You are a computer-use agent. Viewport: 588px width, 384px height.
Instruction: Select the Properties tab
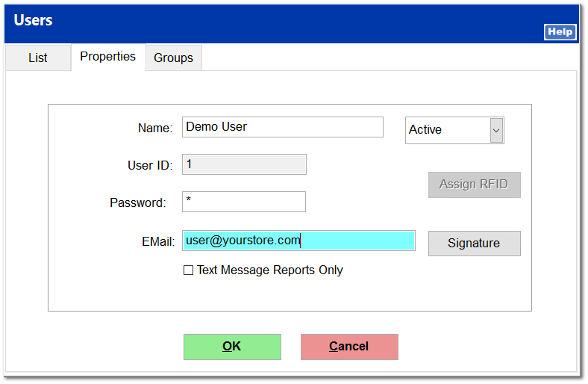pyautogui.click(x=107, y=57)
